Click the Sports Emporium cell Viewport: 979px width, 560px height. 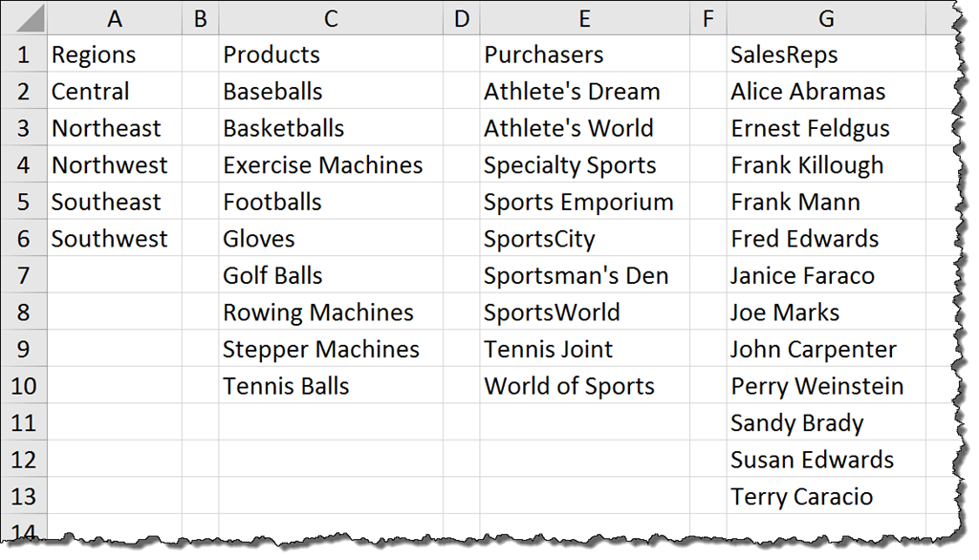pyautogui.click(x=578, y=202)
